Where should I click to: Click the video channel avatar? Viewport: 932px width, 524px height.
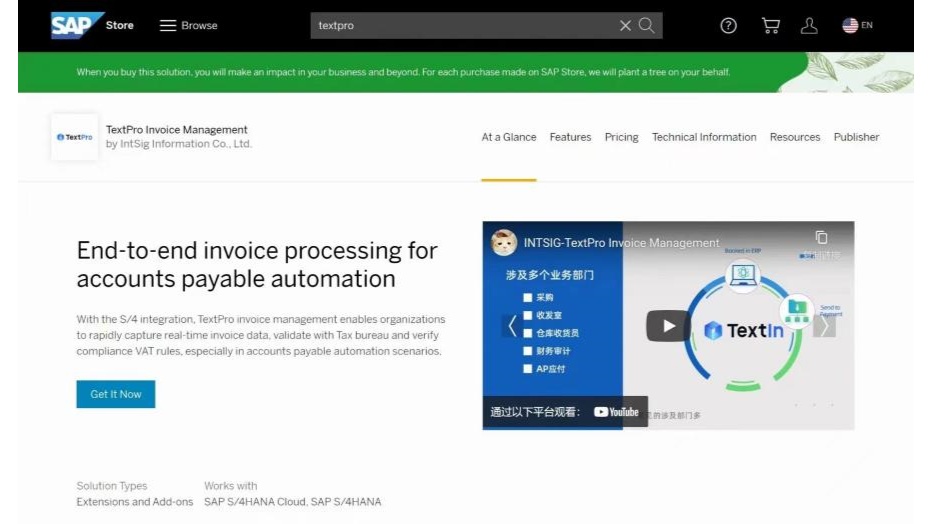(x=503, y=242)
